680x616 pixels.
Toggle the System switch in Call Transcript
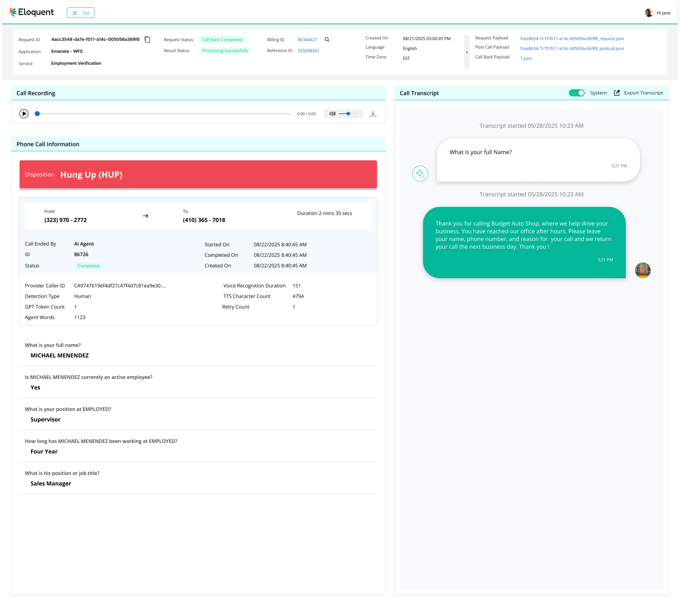pyautogui.click(x=577, y=93)
